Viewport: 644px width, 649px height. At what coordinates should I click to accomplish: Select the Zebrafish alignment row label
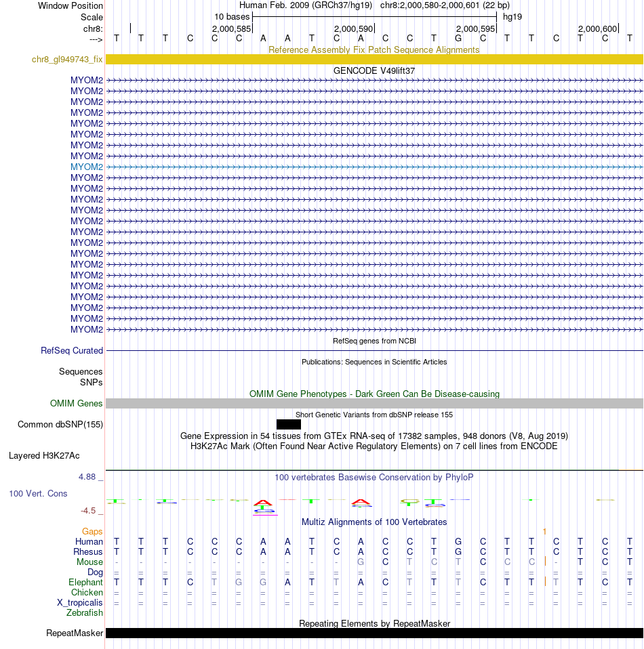point(85,613)
